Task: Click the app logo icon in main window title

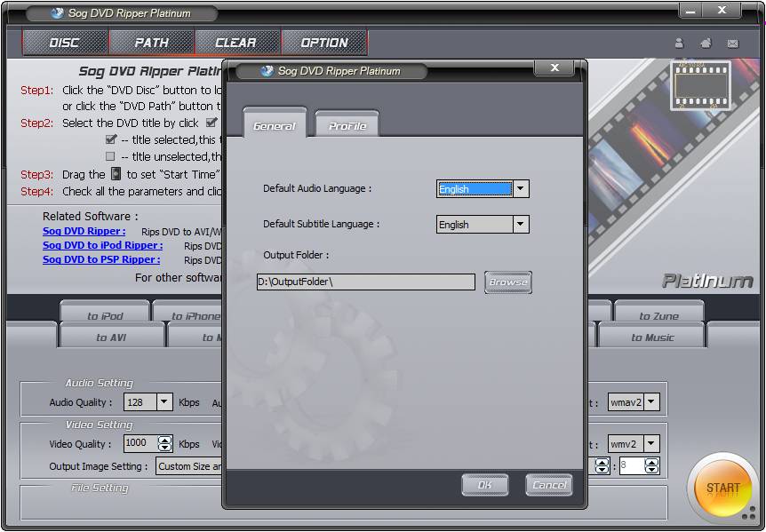Action: pos(57,13)
